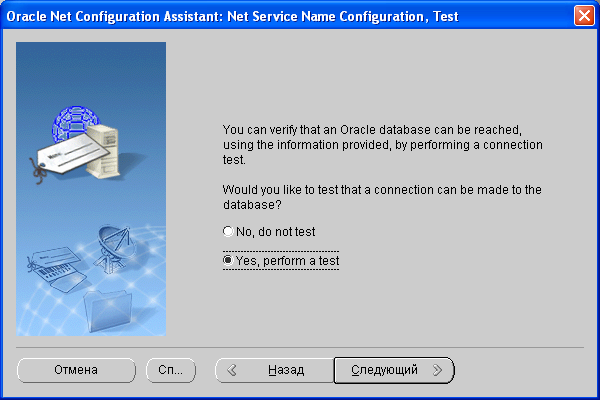Viewport: 600px width, 400px height.
Task: Click the window title "Oracle Net Configuration Assistant"
Action: coord(114,16)
